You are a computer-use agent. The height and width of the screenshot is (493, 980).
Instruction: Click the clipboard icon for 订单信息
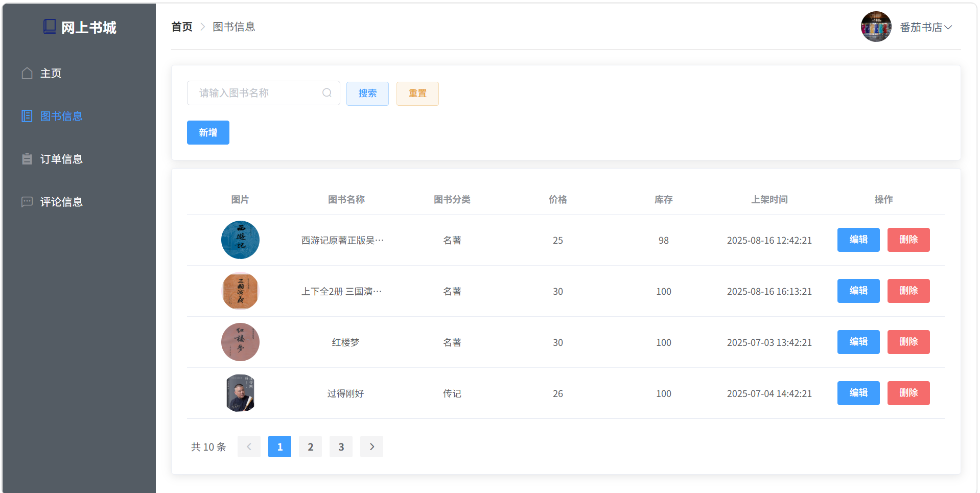(x=27, y=159)
